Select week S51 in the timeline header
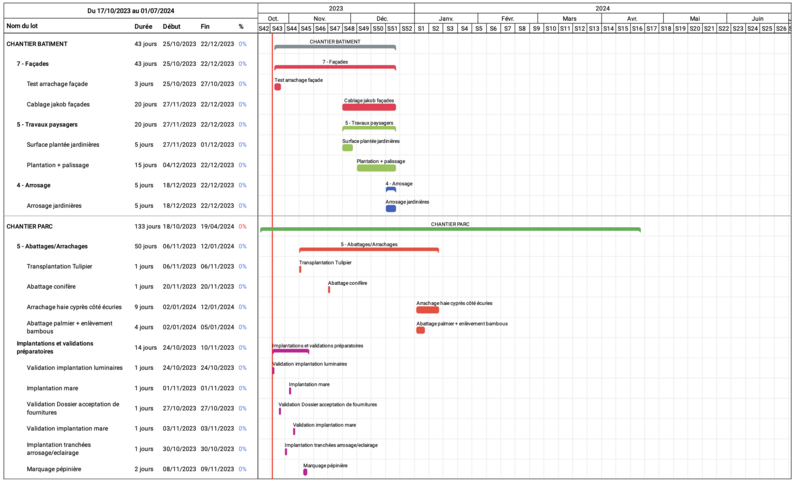800x498 pixels. click(392, 28)
